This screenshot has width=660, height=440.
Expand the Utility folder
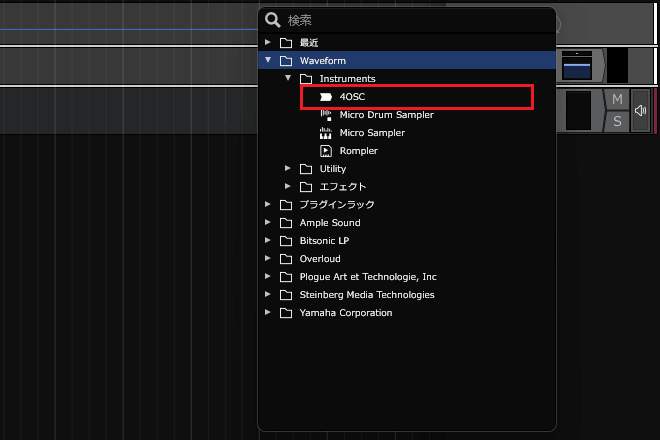[288, 169]
